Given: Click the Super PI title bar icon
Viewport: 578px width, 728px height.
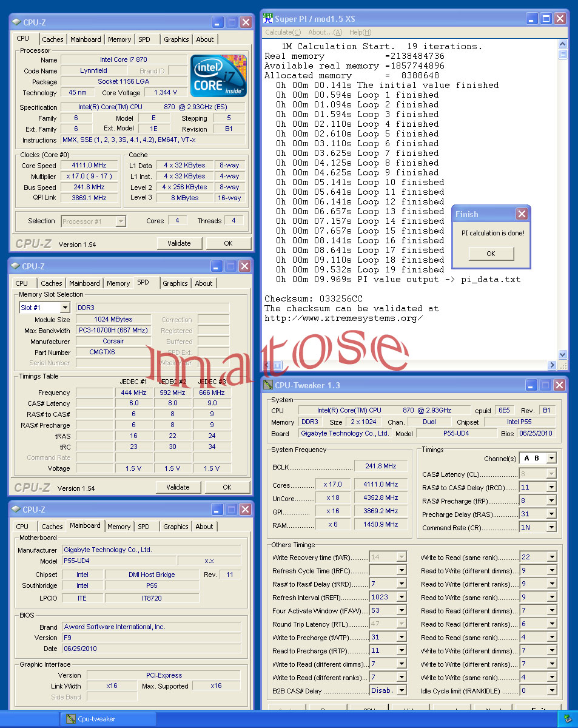Looking at the screenshot, I should 268,19.
